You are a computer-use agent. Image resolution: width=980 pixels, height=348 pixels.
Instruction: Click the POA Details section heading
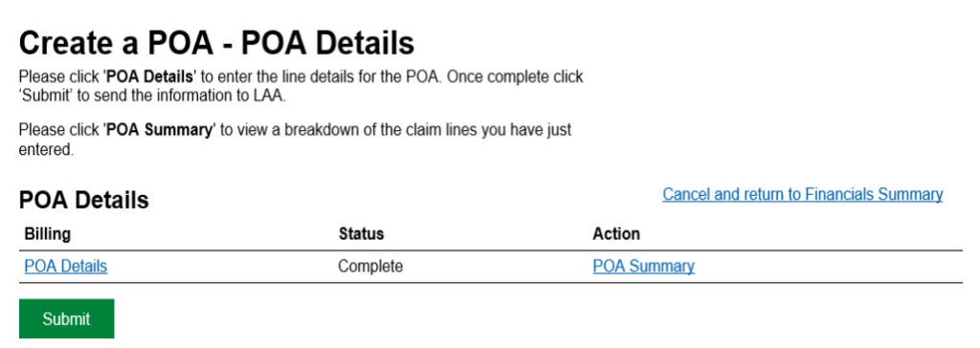(84, 200)
